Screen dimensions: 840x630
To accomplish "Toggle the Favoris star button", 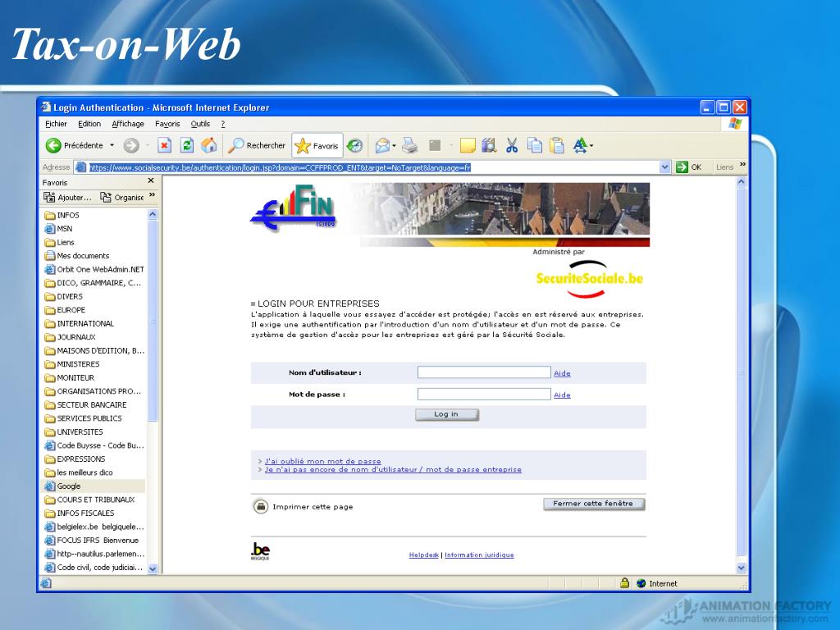I will point(317,146).
